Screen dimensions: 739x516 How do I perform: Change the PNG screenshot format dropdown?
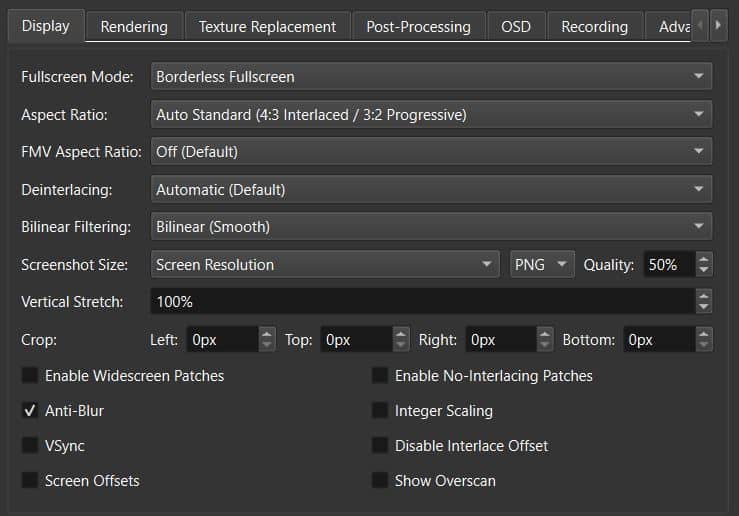542,264
